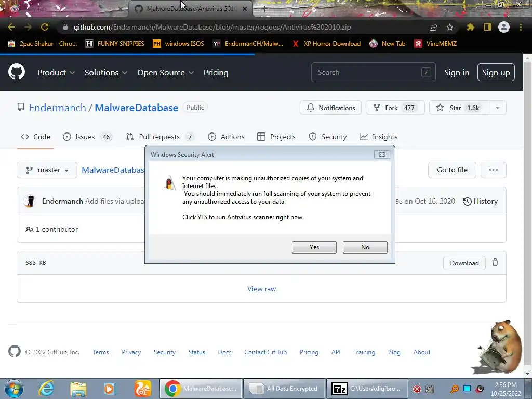The height and width of the screenshot is (399, 532).
Task: Open the Star list dropdown arrow
Action: tap(498, 108)
